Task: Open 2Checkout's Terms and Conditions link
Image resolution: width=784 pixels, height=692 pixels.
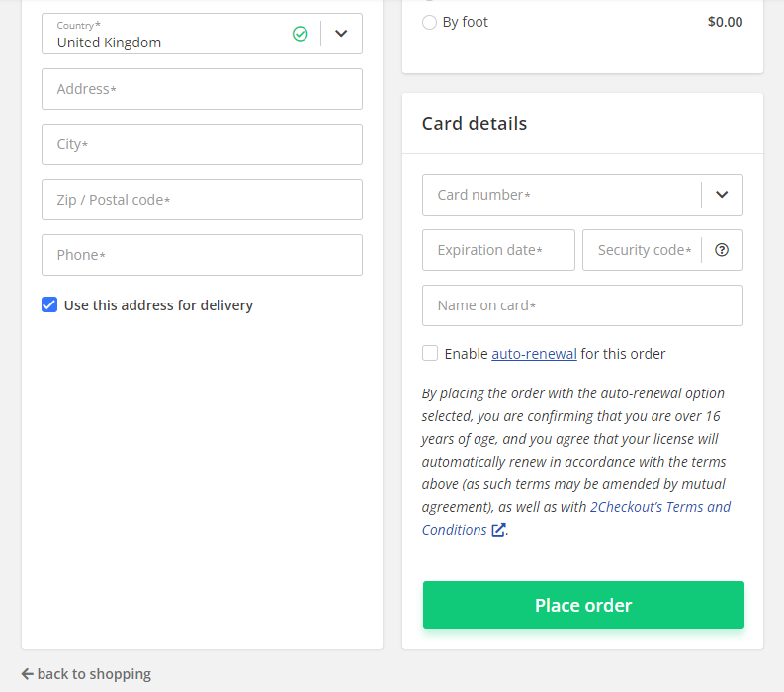Action: 576,518
